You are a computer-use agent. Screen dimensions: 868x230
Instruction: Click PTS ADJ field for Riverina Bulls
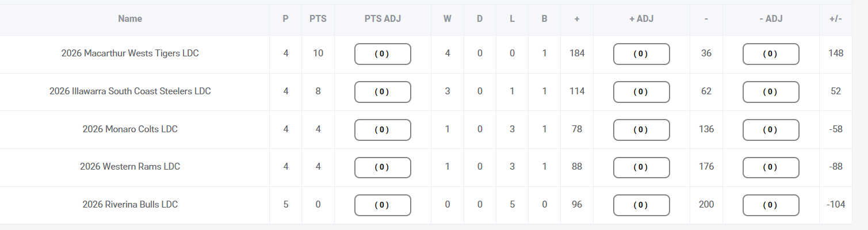click(383, 205)
